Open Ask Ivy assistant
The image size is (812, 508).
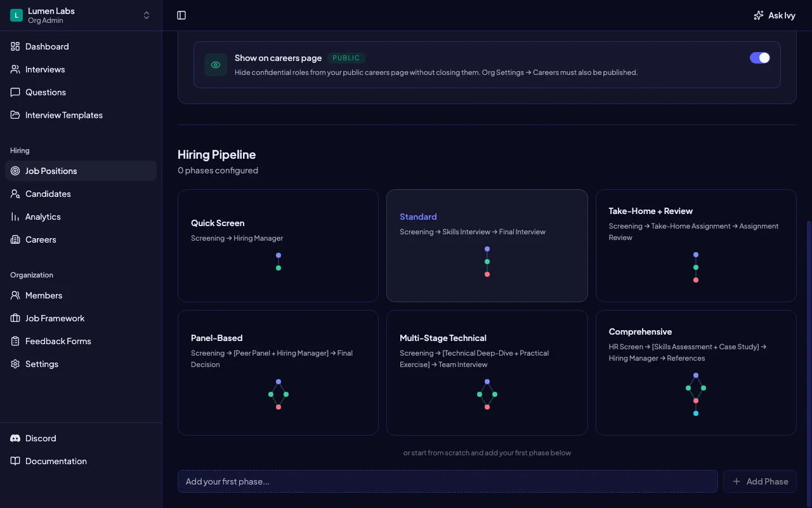coord(774,15)
